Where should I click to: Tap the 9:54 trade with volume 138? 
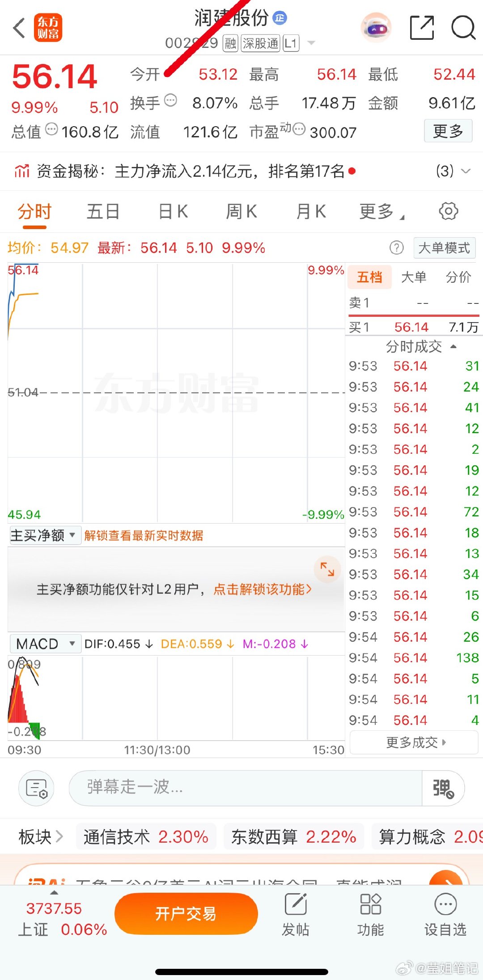pos(414,658)
